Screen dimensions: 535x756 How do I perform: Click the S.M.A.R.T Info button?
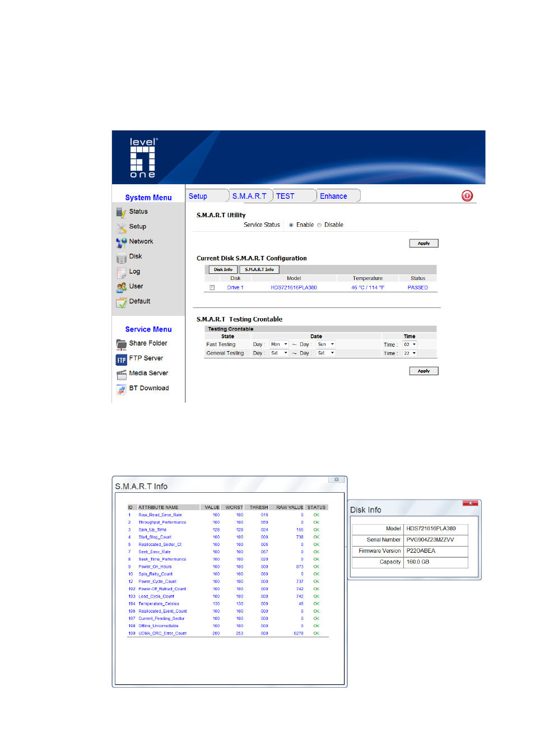(259, 269)
